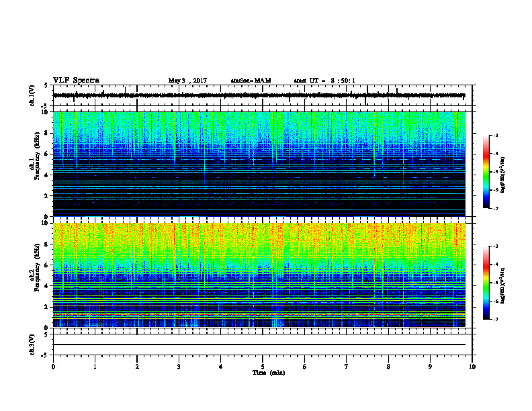Click time axis tick label '9'

(x=430, y=367)
